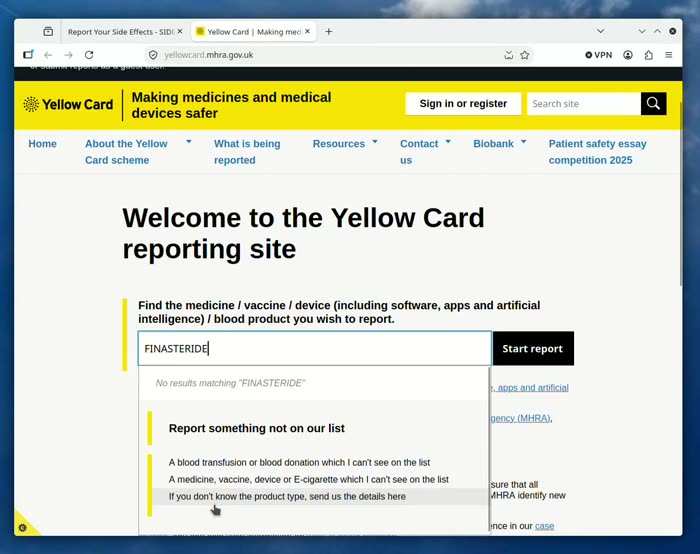Screen dimensions: 700x554
Task: Expand the Resources dropdown arrow
Action: (x=375, y=142)
